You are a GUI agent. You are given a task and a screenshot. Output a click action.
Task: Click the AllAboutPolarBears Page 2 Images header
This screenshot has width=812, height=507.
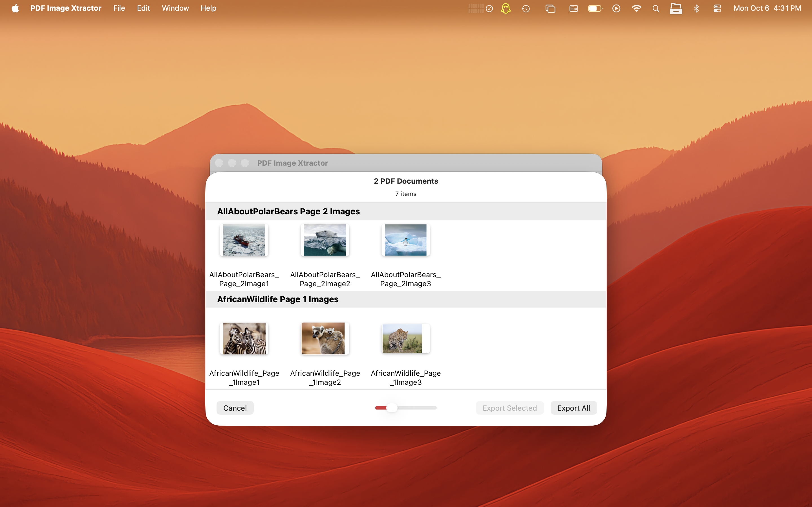point(288,211)
